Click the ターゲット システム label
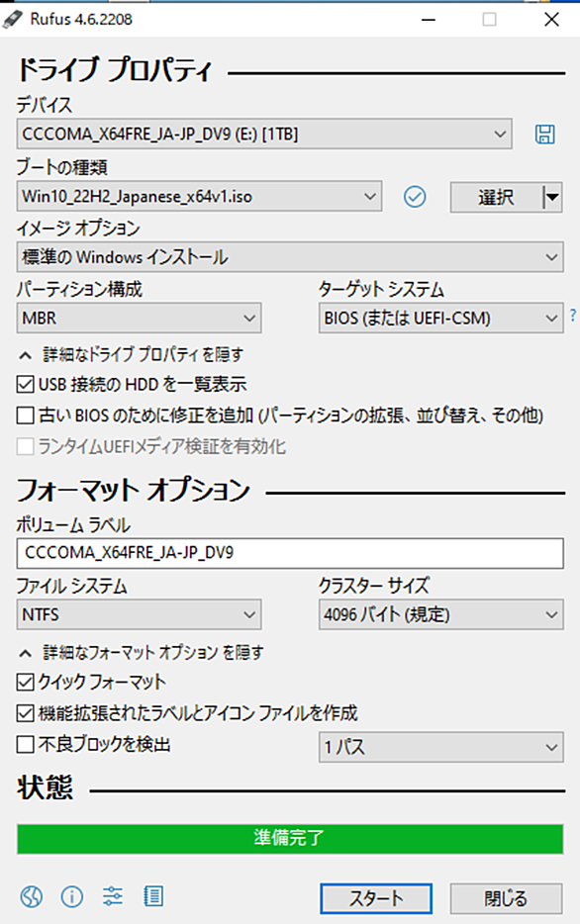 coord(381,289)
